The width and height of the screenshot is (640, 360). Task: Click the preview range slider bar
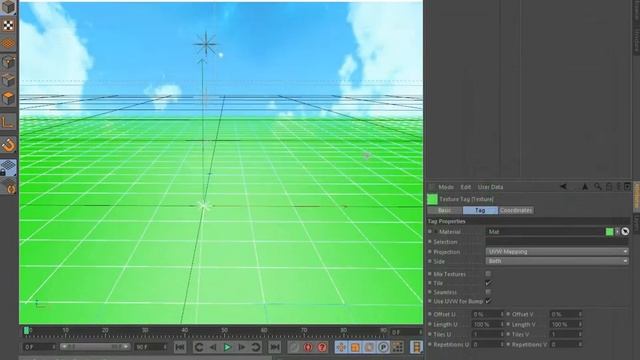click(94, 347)
